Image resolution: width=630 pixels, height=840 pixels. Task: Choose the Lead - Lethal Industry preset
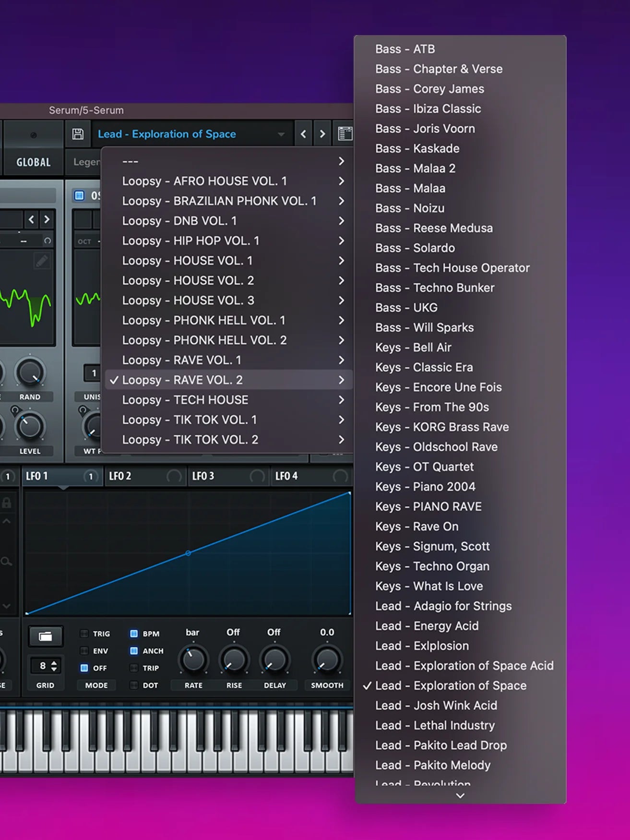pos(460,725)
